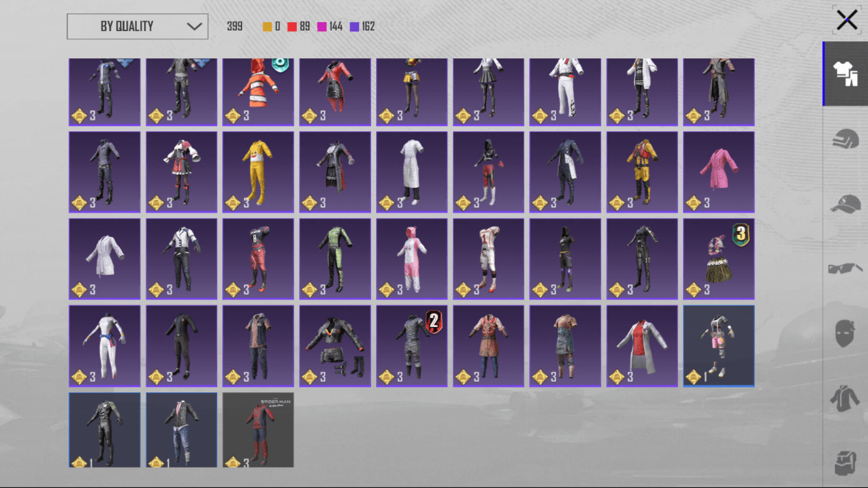The image size is (868, 488).
Task: Select the black leather bodysuit on blue-gray card
Action: [x=104, y=430]
